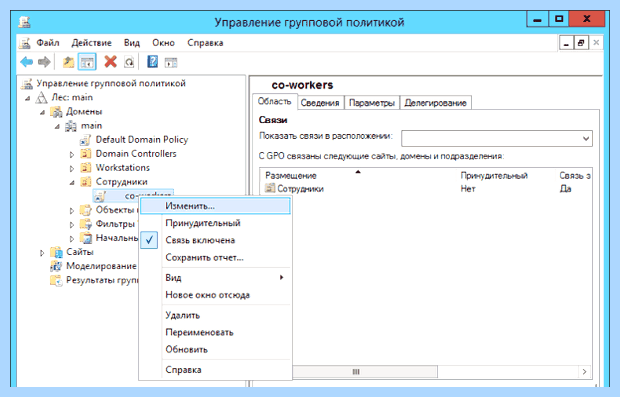Select the Управление групповой политикой root node
Screen dimensions: 620x397
111,83
